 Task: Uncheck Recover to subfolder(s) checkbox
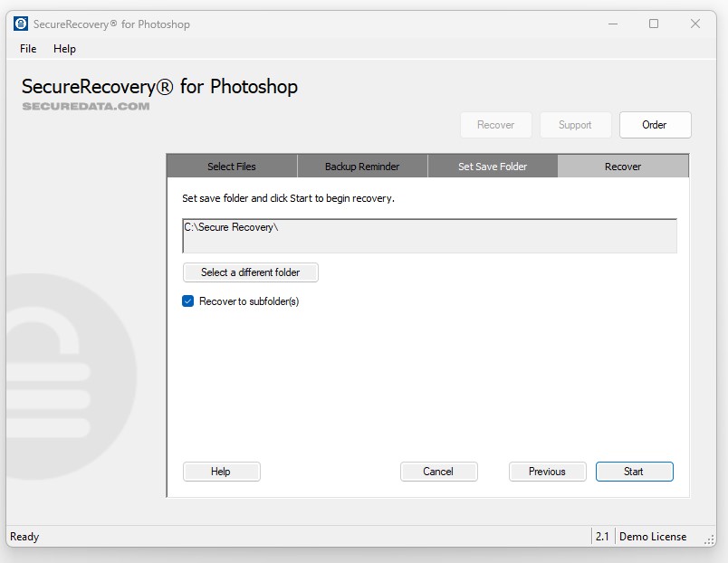pyautogui.click(x=188, y=301)
